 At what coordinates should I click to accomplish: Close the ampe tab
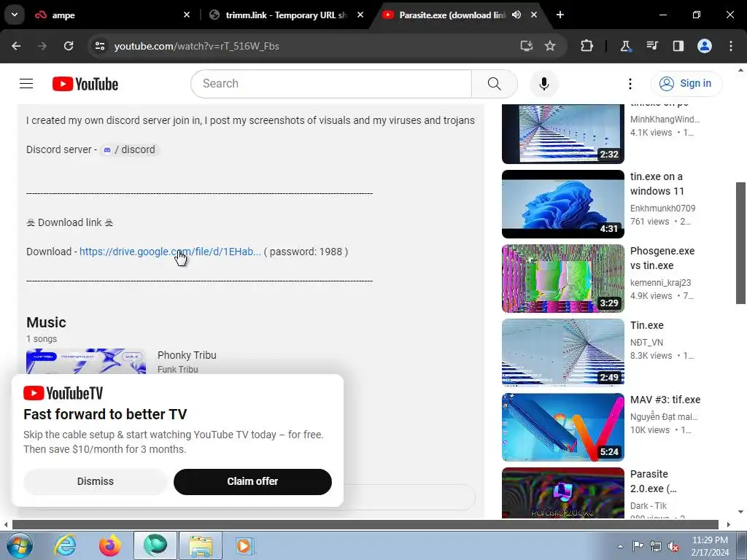pos(187,15)
